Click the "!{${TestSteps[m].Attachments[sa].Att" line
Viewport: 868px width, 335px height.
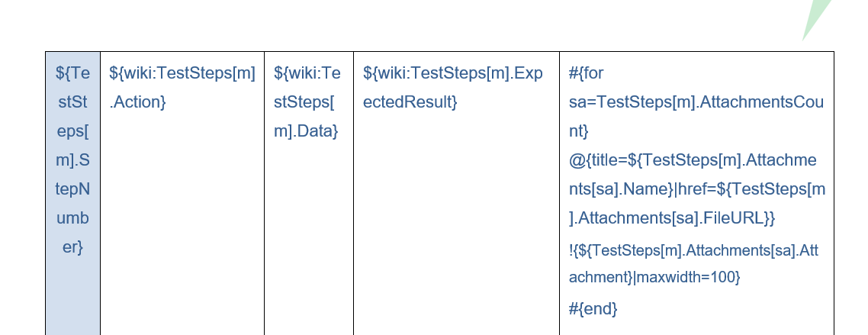(x=693, y=250)
